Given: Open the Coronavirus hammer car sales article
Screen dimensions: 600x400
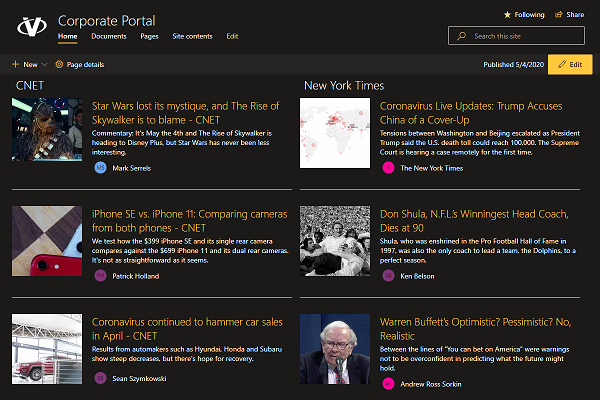Looking at the screenshot, I should [187, 329].
